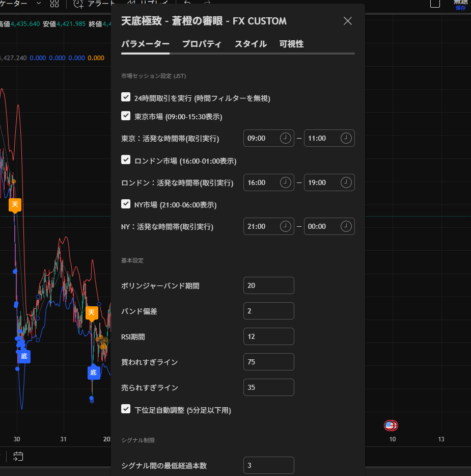This screenshot has width=471, height=476.
Task: Click the 安値 4,421.985 readout
Action: click(x=64, y=24)
